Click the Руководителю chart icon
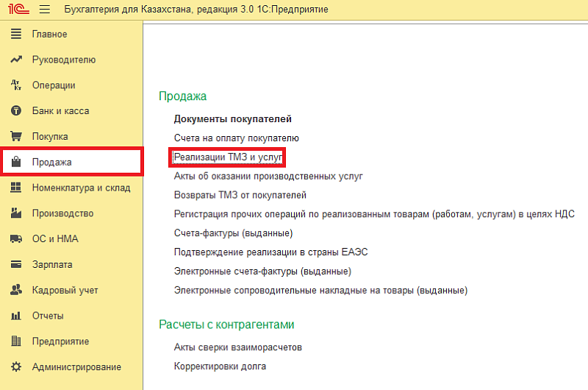 pyautogui.click(x=16, y=60)
